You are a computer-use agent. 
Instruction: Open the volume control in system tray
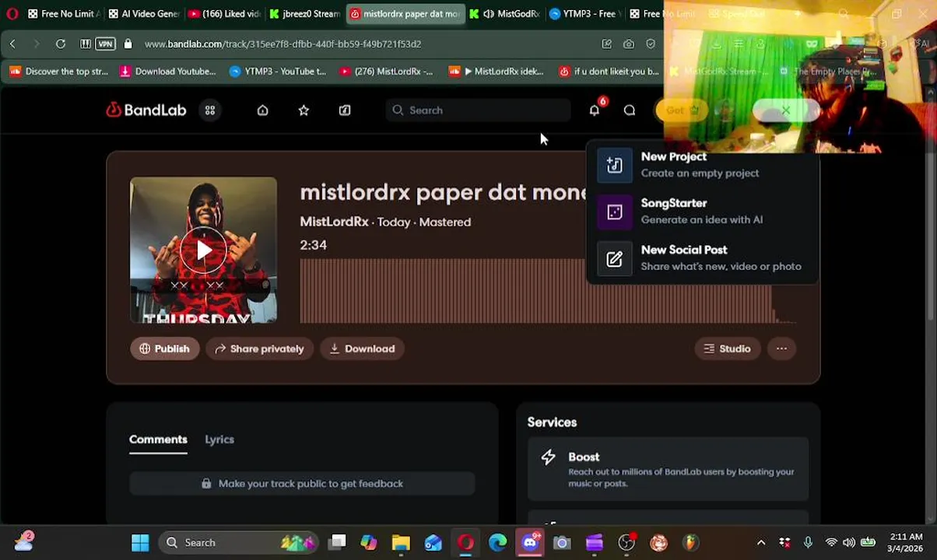coord(849,543)
